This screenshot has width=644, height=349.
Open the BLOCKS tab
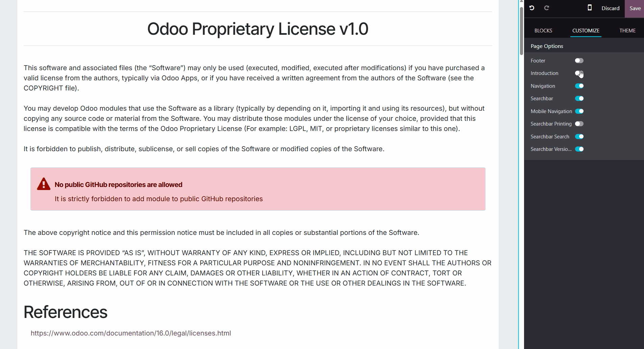543,31
